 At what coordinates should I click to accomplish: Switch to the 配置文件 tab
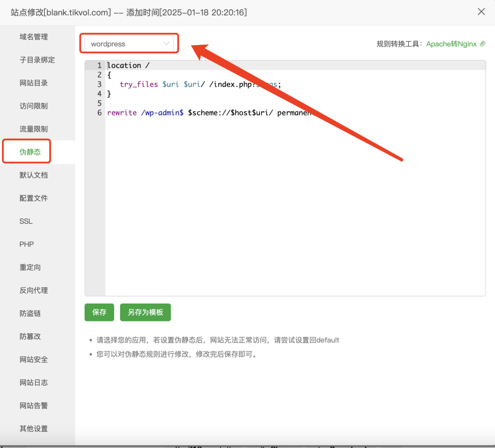(34, 198)
